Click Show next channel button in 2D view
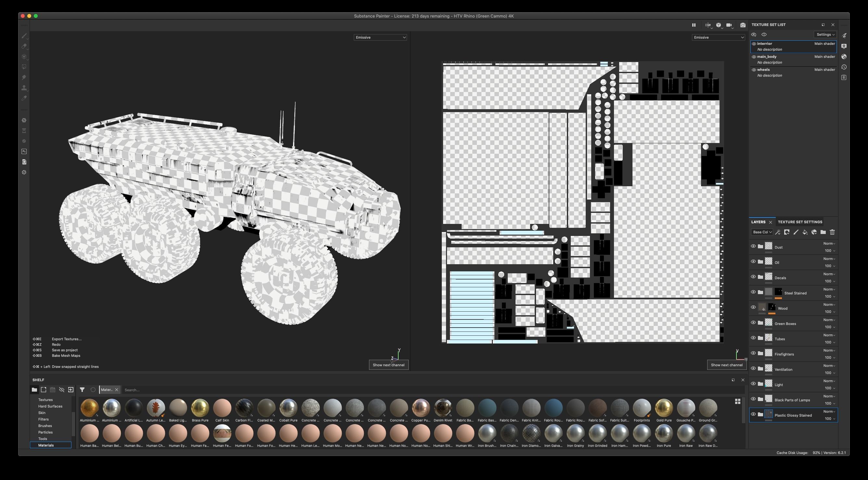The width and height of the screenshot is (868, 480). (x=726, y=365)
